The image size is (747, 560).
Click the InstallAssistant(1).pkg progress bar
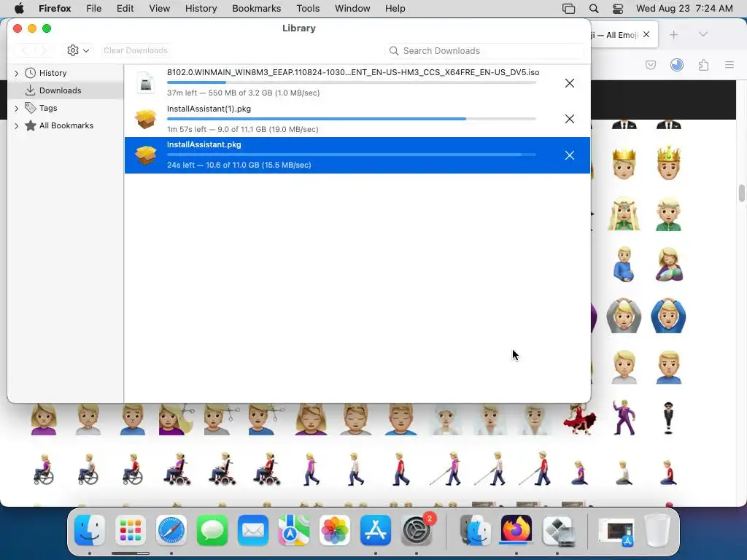pyautogui.click(x=352, y=119)
